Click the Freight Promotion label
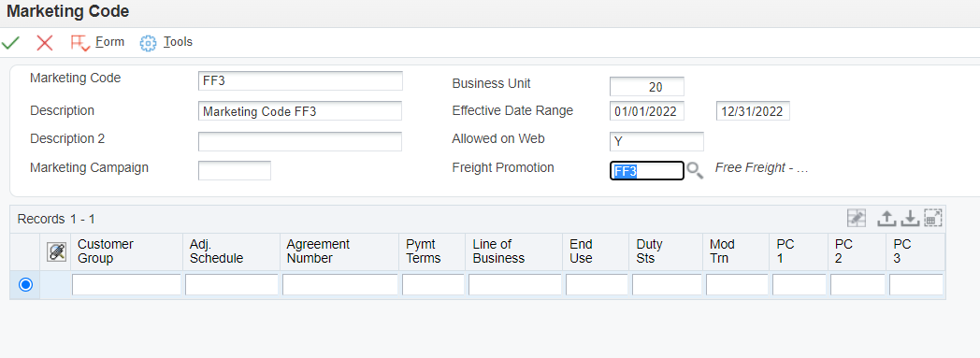Screen dimensions: 980x358 point(503,167)
